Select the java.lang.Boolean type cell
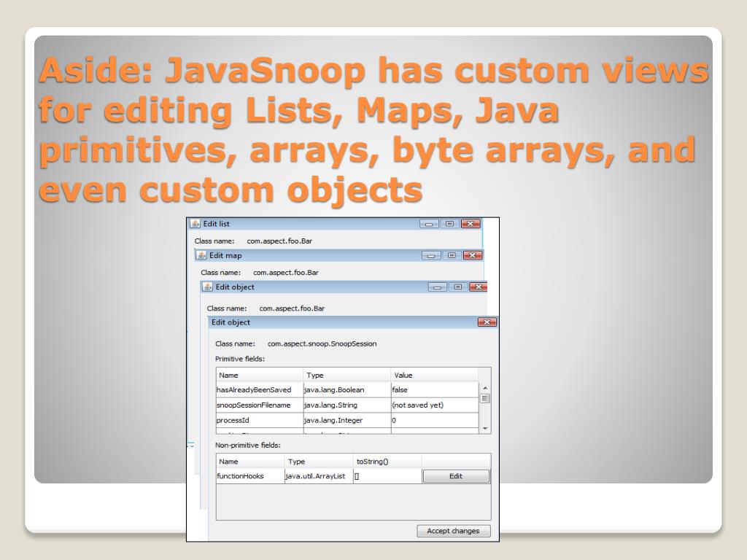 pyautogui.click(x=347, y=390)
